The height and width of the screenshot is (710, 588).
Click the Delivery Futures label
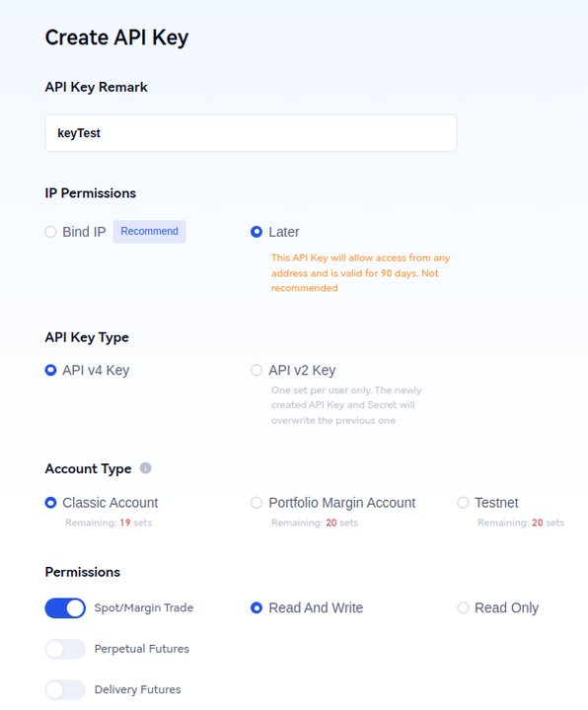(x=138, y=689)
